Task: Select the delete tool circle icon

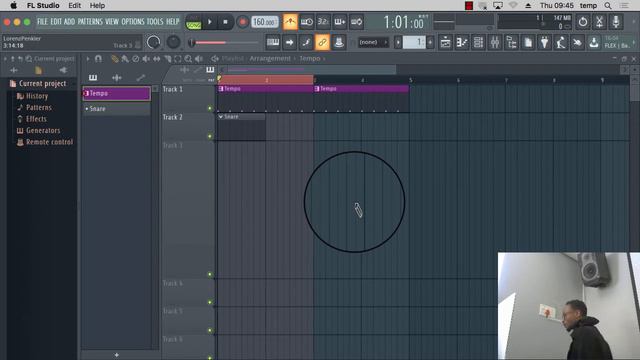Action: point(136,59)
